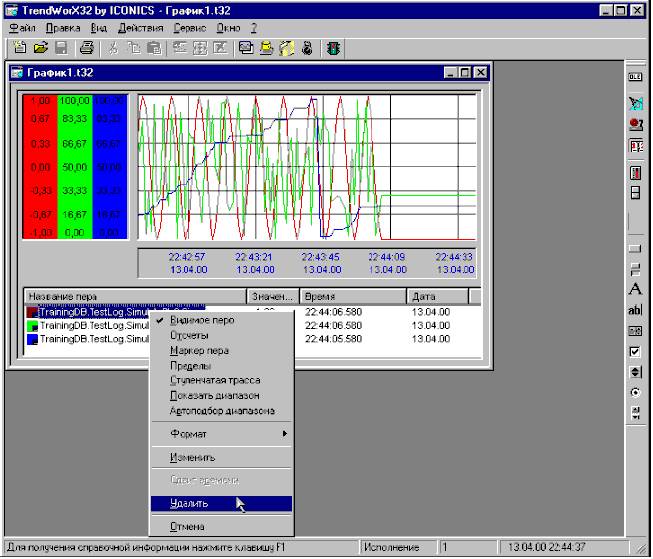Select the push button tool in right toolbar
Image resolution: width=653 pixels, height=559 pixels.
635,249
